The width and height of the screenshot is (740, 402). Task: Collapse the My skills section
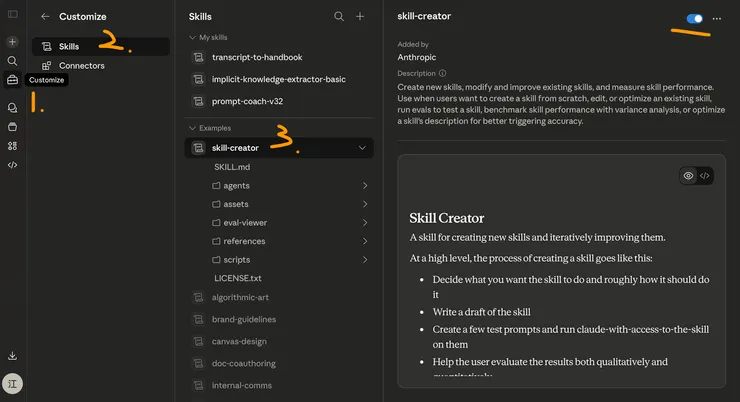193,37
